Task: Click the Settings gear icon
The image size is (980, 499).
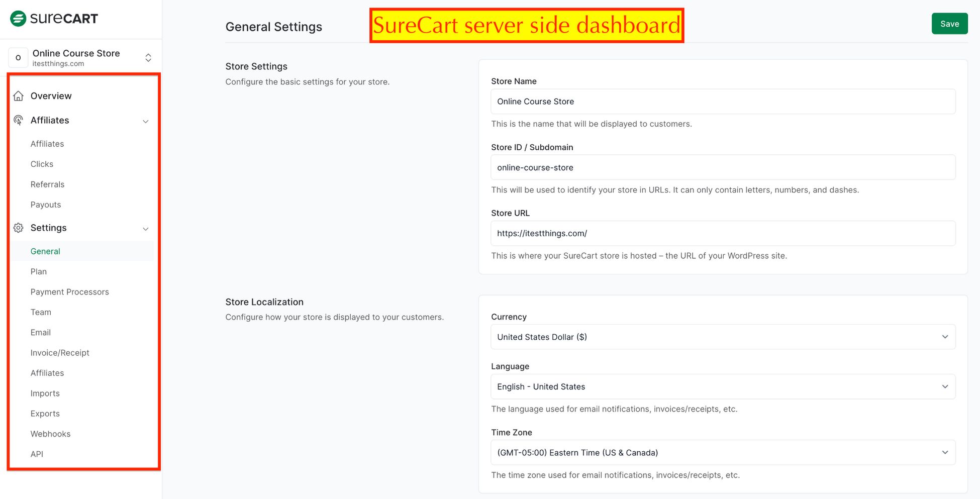Action: click(x=19, y=228)
